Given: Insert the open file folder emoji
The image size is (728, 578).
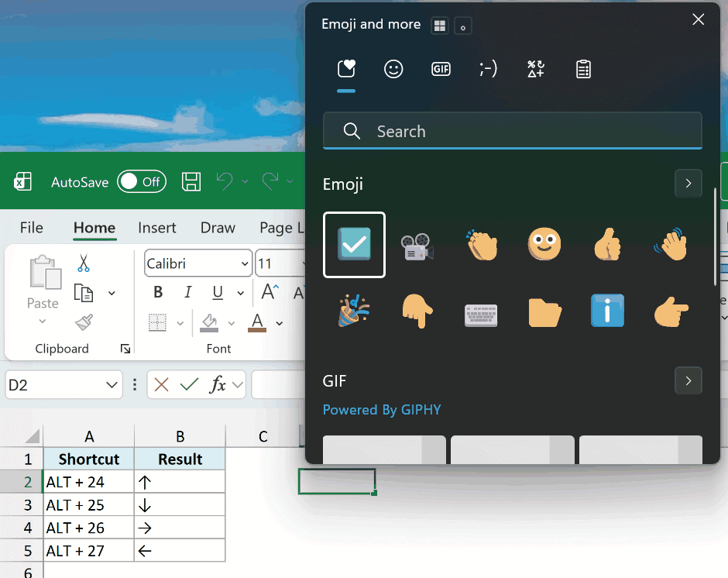Looking at the screenshot, I should [x=544, y=313].
